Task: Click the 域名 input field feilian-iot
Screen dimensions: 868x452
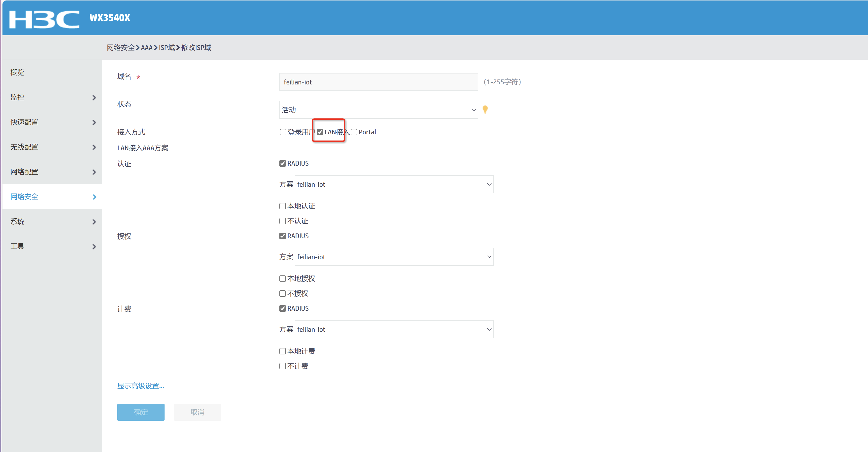Action: [378, 82]
